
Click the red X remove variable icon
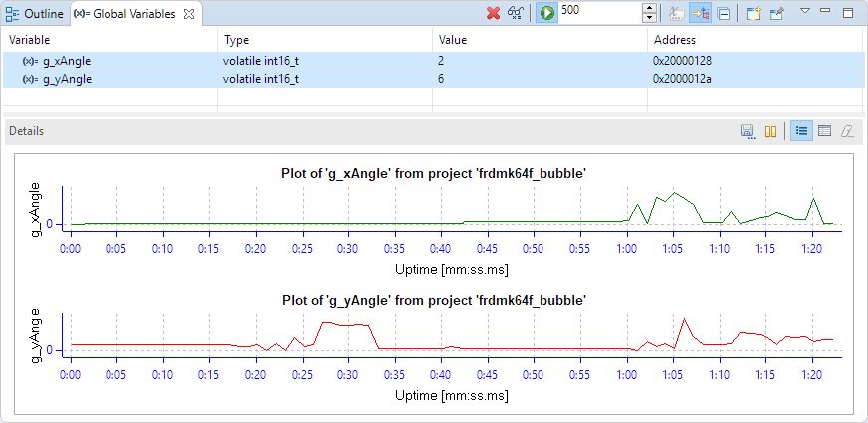[x=493, y=13]
